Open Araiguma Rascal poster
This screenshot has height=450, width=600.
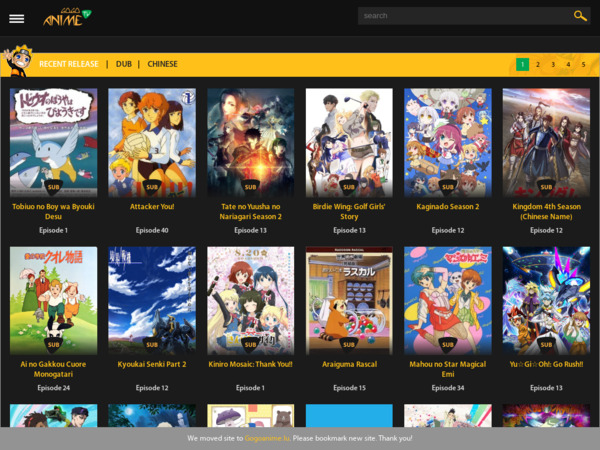pyautogui.click(x=349, y=300)
